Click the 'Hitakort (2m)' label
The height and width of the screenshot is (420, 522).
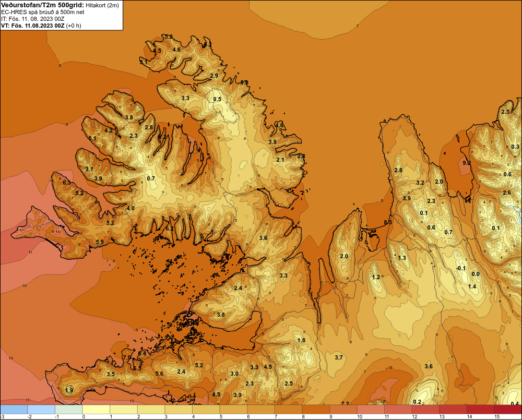102,5
